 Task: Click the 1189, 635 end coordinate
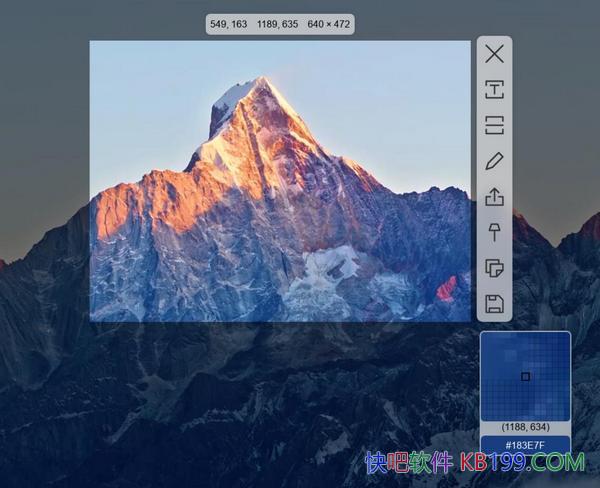280,24
